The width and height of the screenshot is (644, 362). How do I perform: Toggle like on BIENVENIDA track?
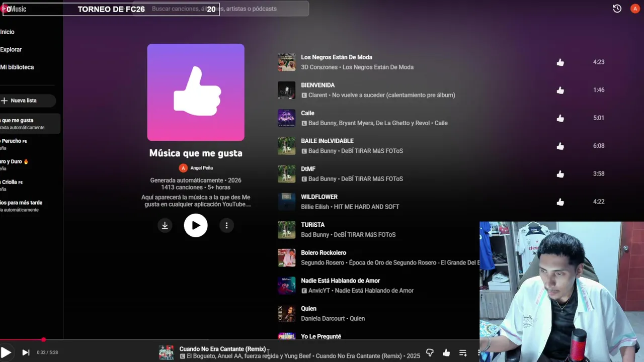(x=560, y=90)
